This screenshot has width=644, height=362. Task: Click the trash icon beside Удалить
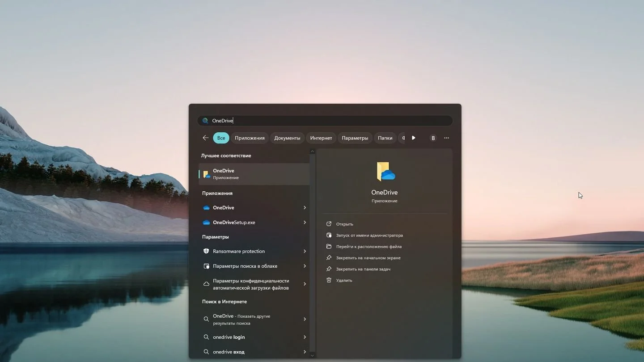click(329, 280)
